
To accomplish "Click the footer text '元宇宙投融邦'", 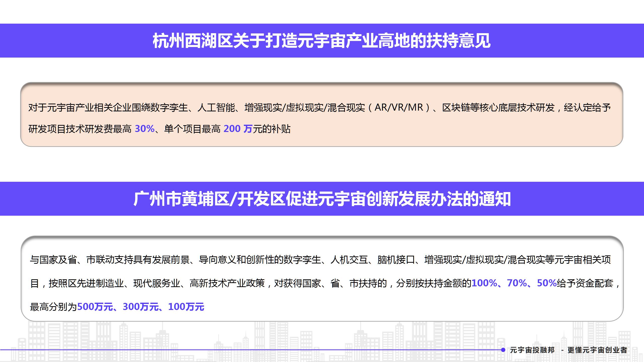I will tap(532, 350).
